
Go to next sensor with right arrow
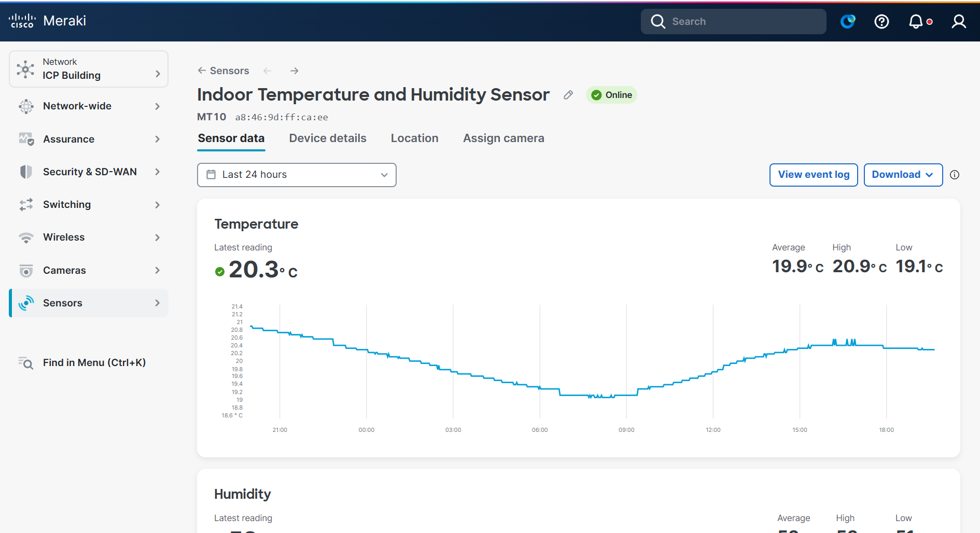294,71
